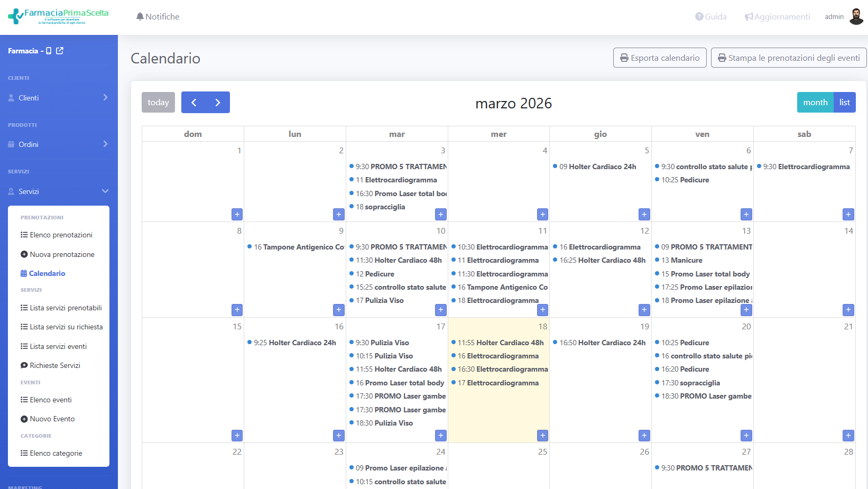Image resolution: width=868 pixels, height=489 pixels.
Task: Open Elenco prenotazioni
Action: (61, 235)
